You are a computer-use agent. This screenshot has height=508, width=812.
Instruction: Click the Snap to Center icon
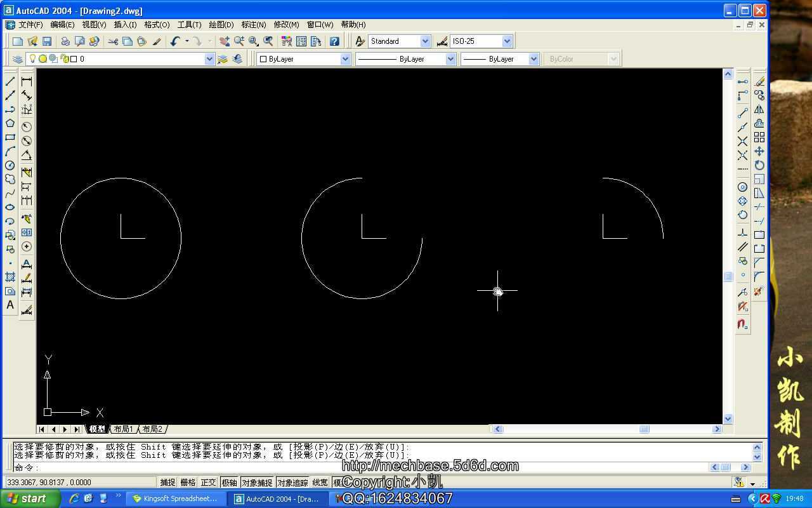[x=743, y=187]
